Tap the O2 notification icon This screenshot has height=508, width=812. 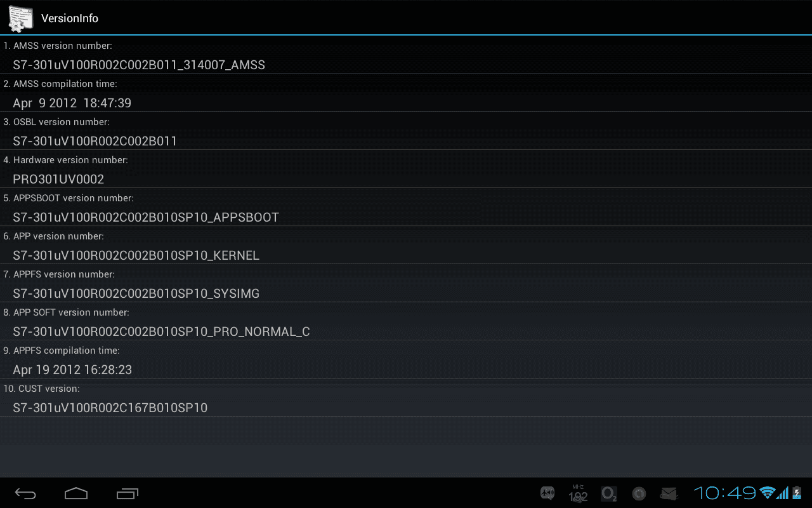tap(608, 493)
